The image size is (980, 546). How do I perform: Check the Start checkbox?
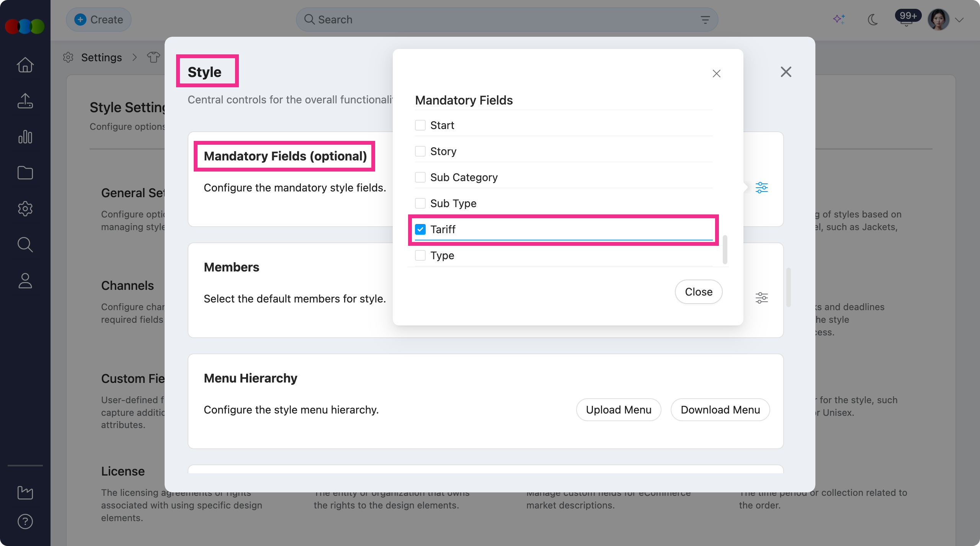click(x=420, y=125)
